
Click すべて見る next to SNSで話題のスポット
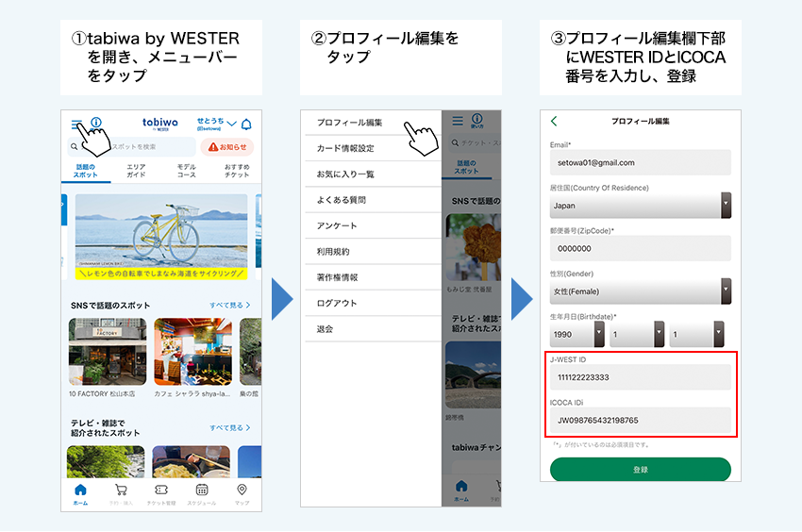pyautogui.click(x=229, y=305)
